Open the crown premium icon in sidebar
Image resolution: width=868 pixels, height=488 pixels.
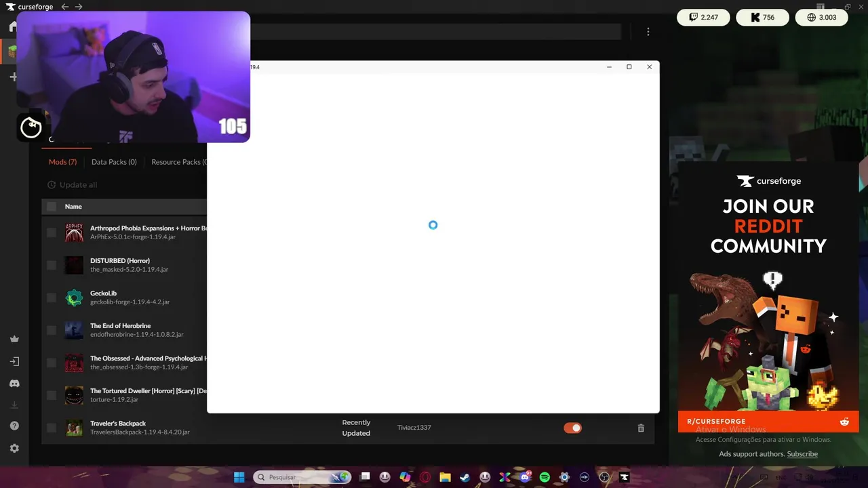(14, 339)
